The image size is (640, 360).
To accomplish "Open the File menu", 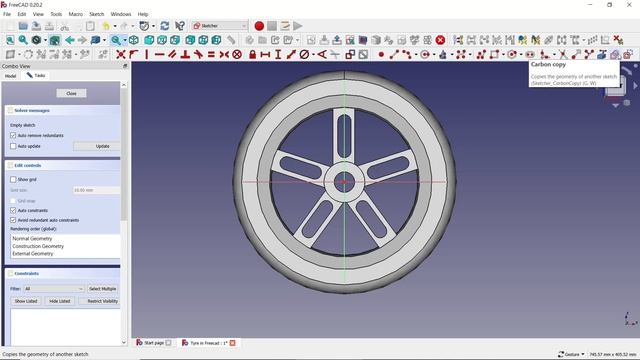I will (7, 14).
